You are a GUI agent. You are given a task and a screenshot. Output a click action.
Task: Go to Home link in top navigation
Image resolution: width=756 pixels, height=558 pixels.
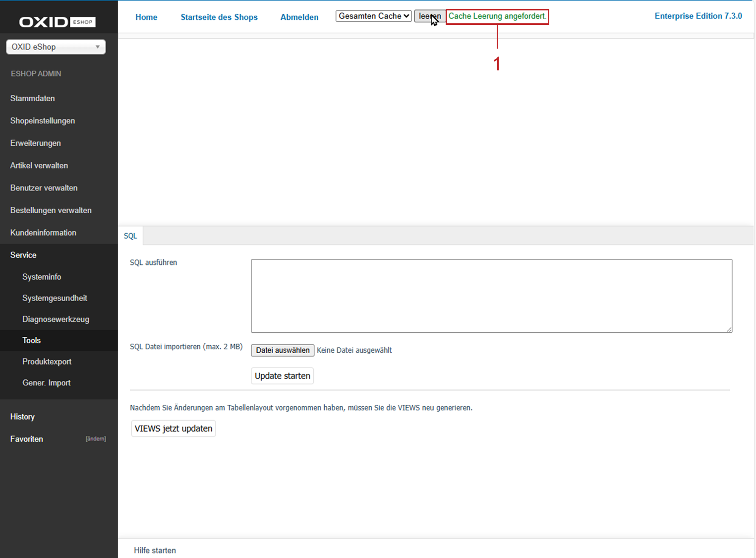pyautogui.click(x=146, y=17)
